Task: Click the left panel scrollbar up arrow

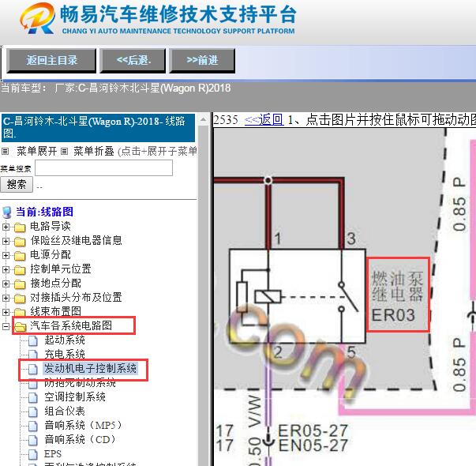Action: (203, 120)
